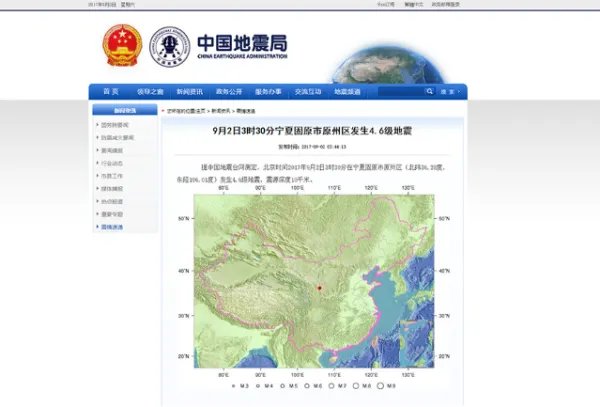
Task: Click the blue sidebar header above 国务院要闻
Action: pyautogui.click(x=125, y=111)
